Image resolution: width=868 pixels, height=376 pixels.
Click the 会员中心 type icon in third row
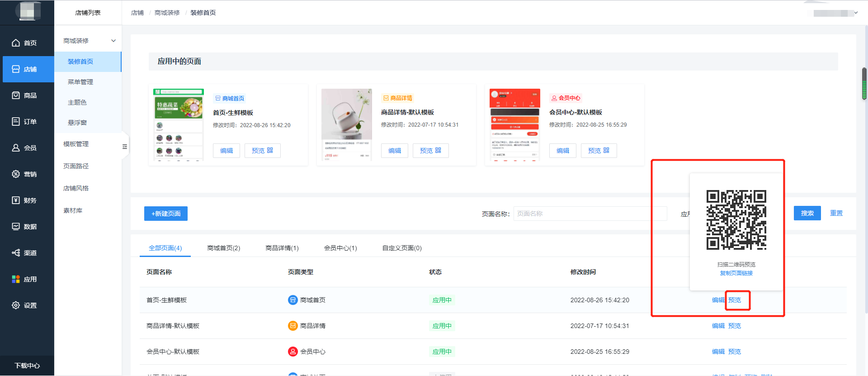[293, 352]
